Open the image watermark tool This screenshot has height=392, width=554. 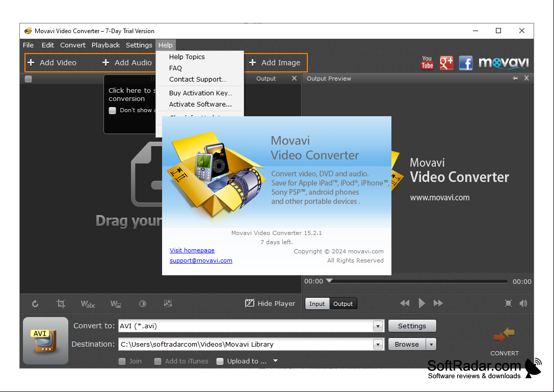pyautogui.click(x=116, y=304)
